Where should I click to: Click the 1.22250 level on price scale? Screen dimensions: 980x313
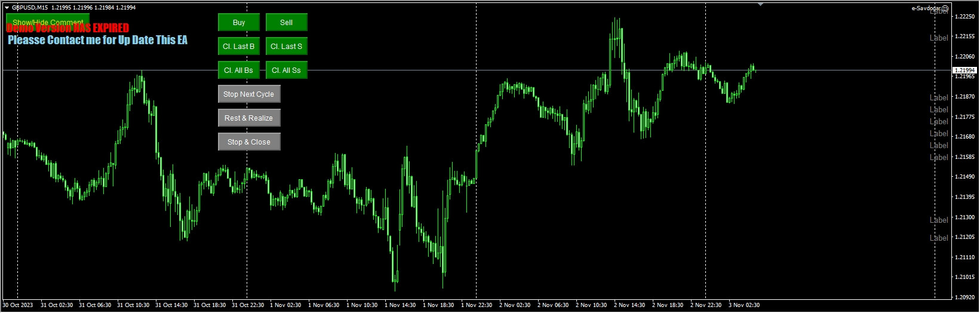[965, 17]
